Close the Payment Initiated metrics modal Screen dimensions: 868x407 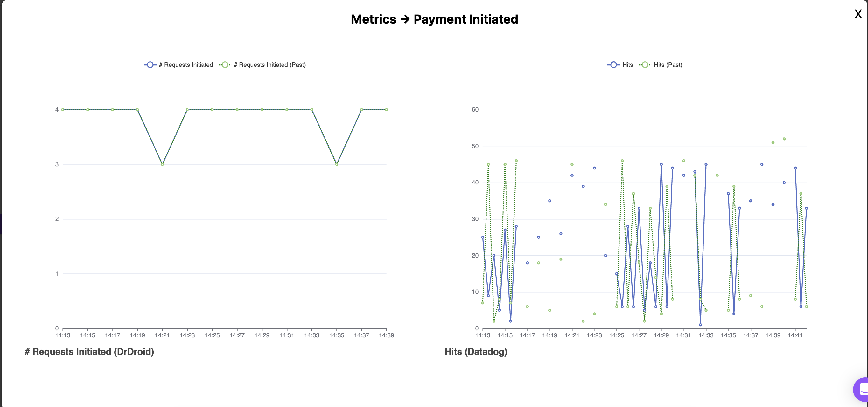858,14
